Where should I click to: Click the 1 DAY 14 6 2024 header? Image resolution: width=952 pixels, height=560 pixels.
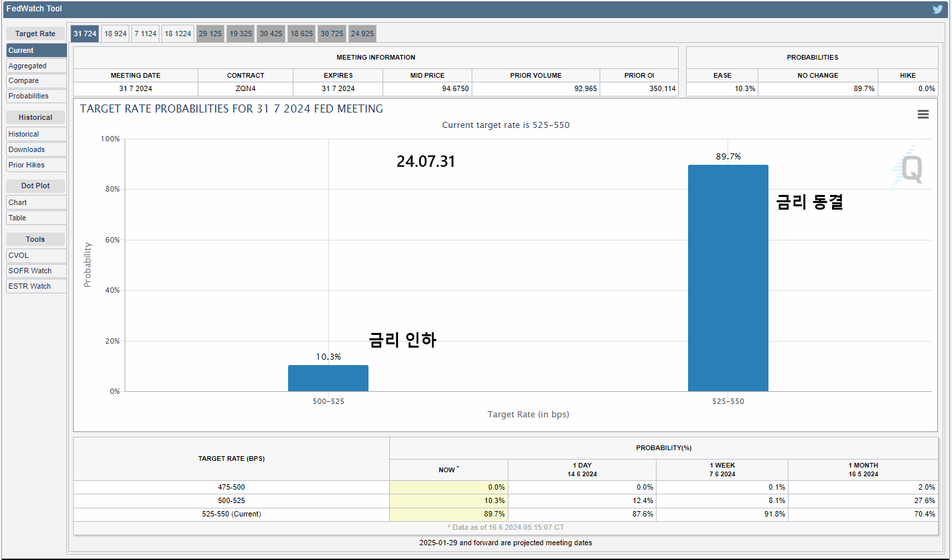tap(582, 470)
